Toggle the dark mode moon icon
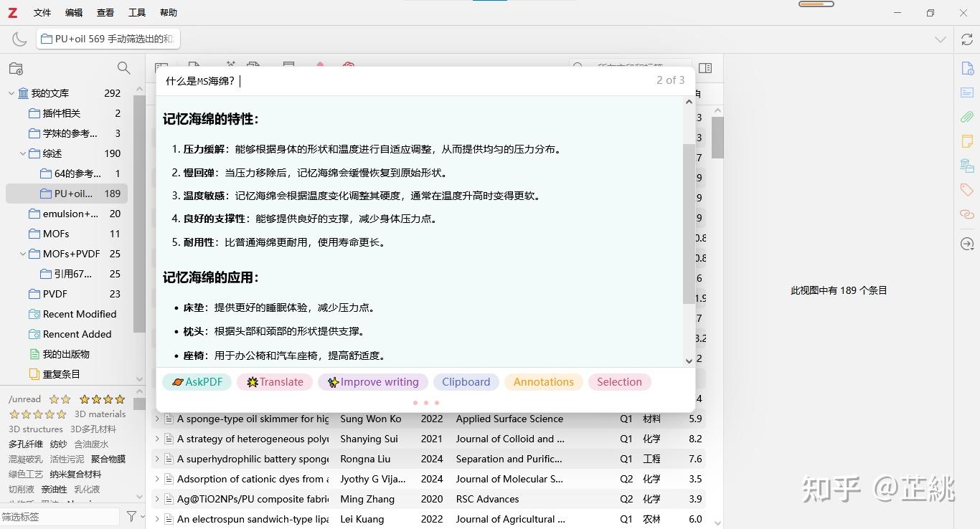This screenshot has width=980, height=529. point(19,39)
